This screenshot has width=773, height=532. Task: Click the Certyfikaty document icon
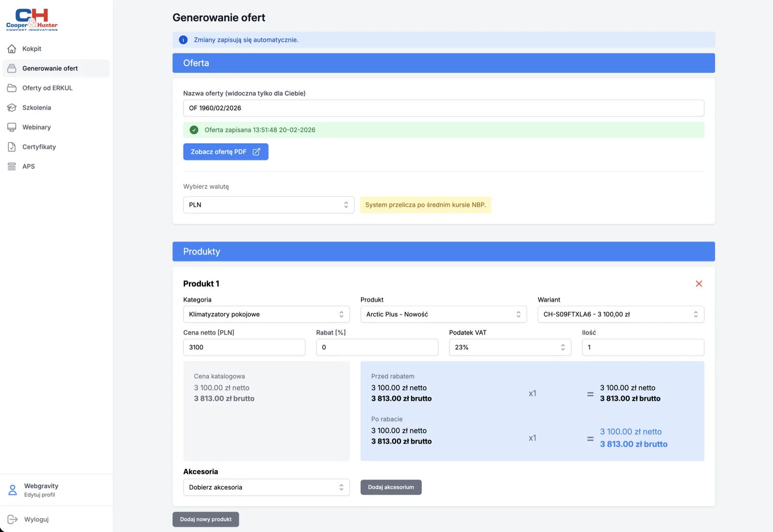click(12, 147)
